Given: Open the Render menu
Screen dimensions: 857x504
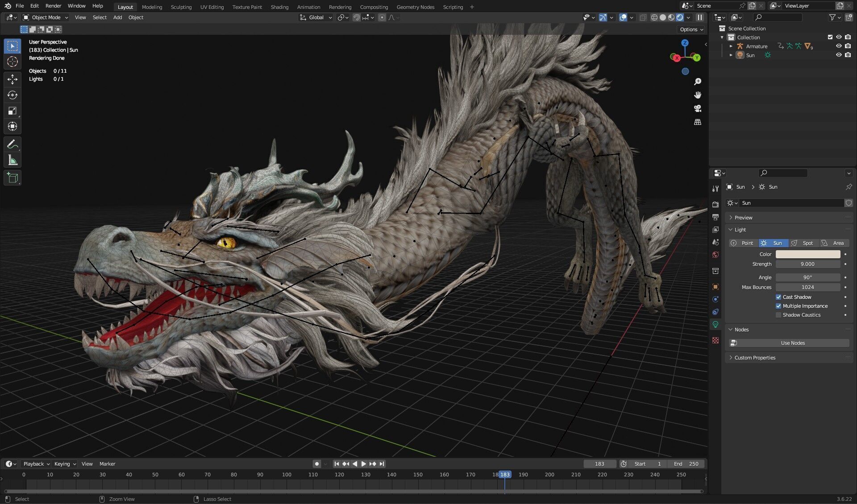Looking at the screenshot, I should coord(53,6).
